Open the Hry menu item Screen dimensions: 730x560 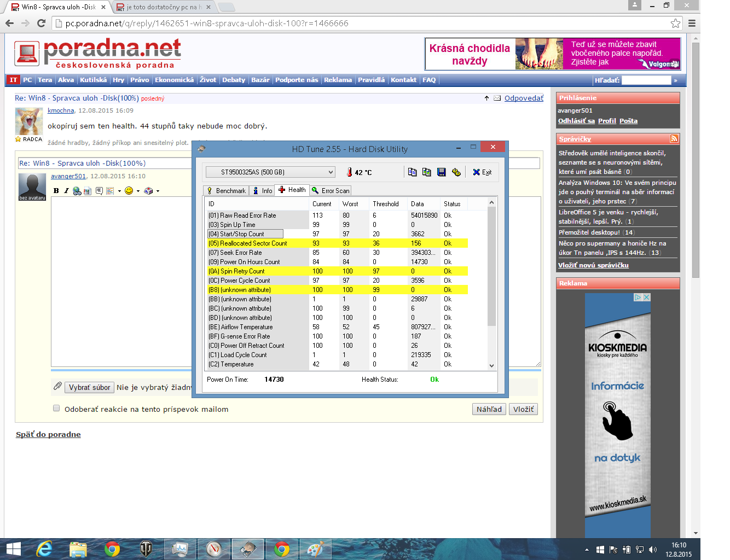(x=119, y=80)
